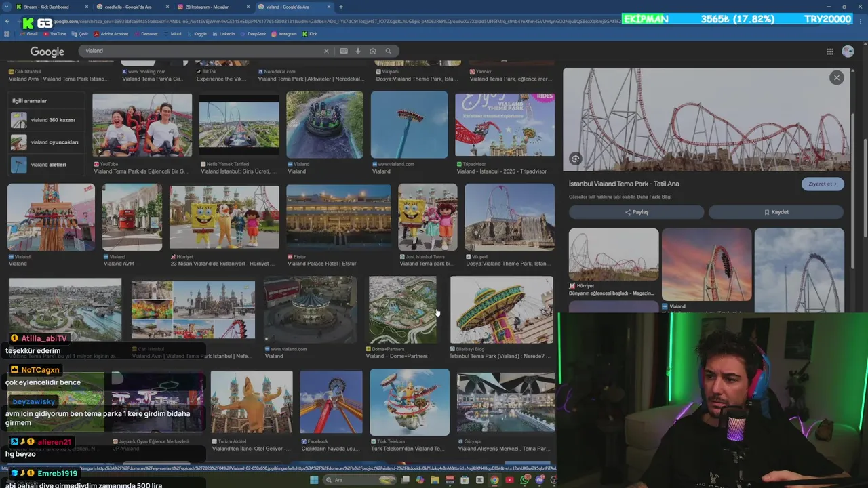Open the Kick bookmark
868x488 pixels.
tap(310, 33)
